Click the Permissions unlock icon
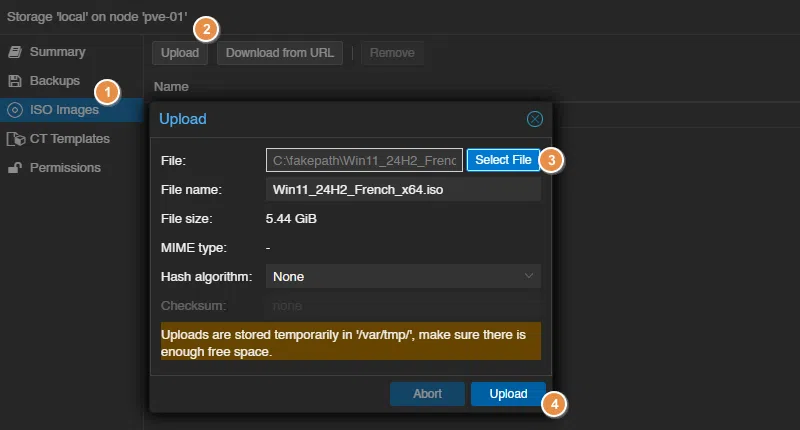This screenshot has height=430, width=800. click(x=15, y=168)
